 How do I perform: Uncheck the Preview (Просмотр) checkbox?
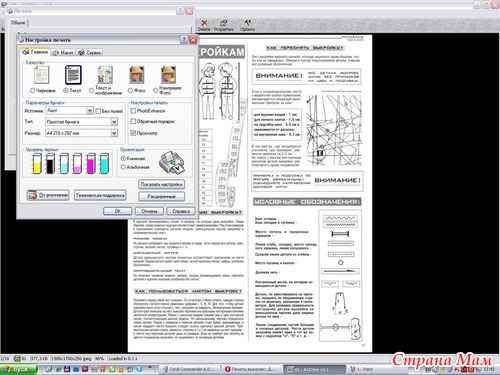pos(133,133)
